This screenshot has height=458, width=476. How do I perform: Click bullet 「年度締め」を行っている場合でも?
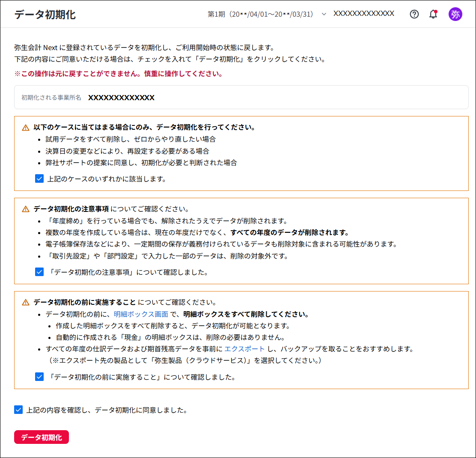(x=167, y=221)
